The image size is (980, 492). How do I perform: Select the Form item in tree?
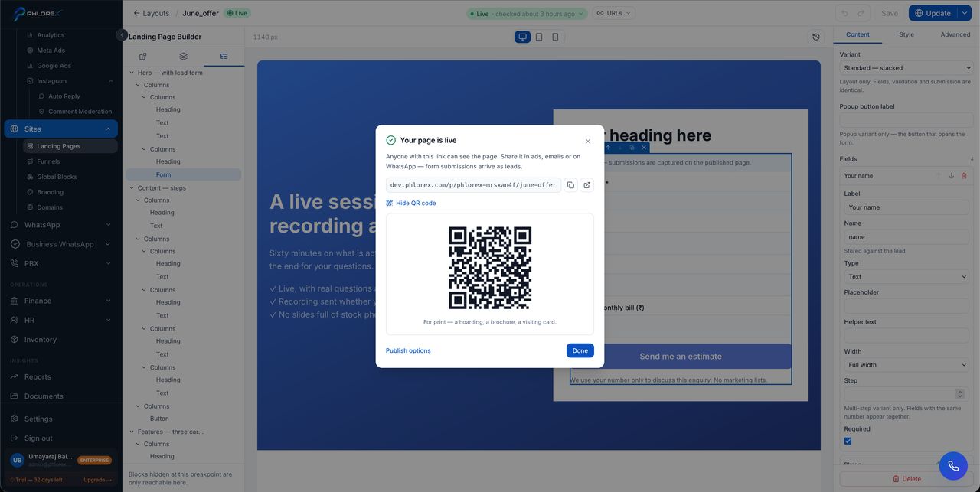(184, 174)
